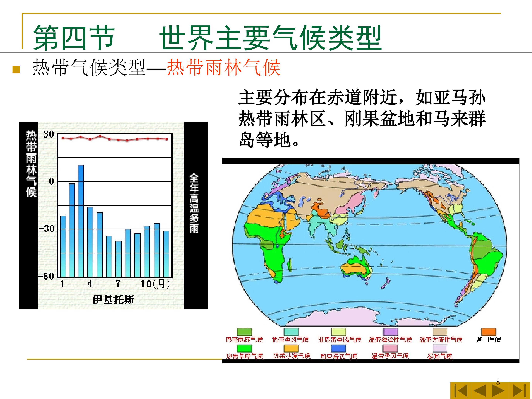Screen dimensions: 532x399
Task: Pick the orange alpine climate legend swatch
Action: (488, 332)
